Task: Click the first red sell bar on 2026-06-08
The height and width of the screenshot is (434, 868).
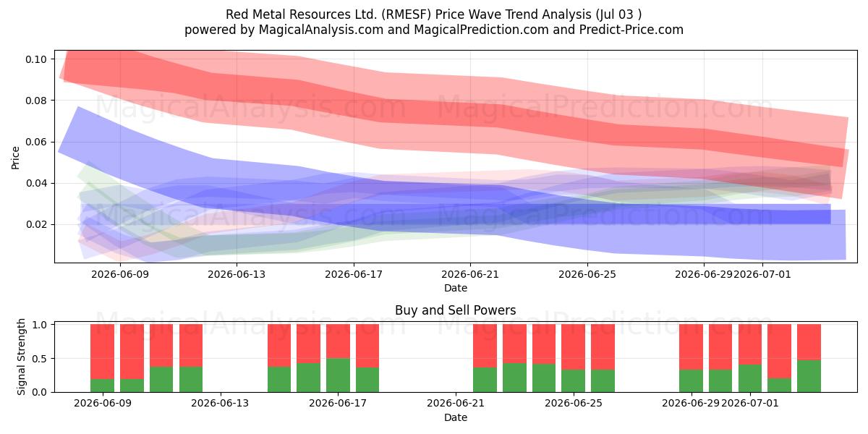Action: pyautogui.click(x=102, y=352)
